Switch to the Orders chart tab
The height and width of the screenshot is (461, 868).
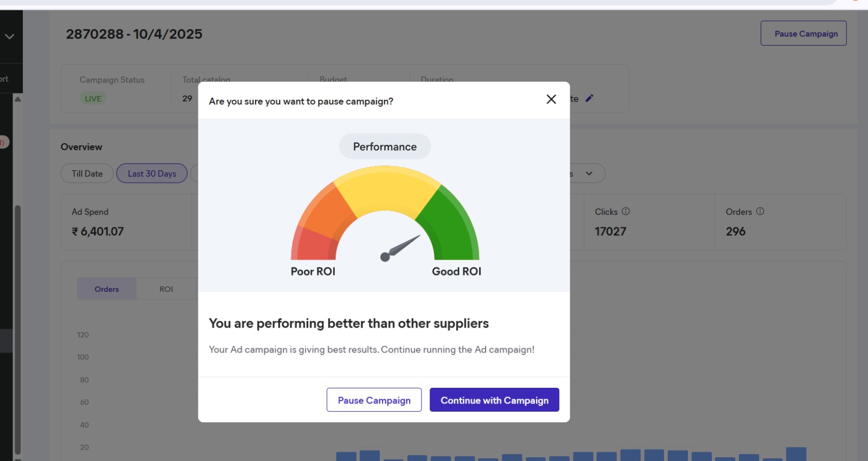point(107,289)
